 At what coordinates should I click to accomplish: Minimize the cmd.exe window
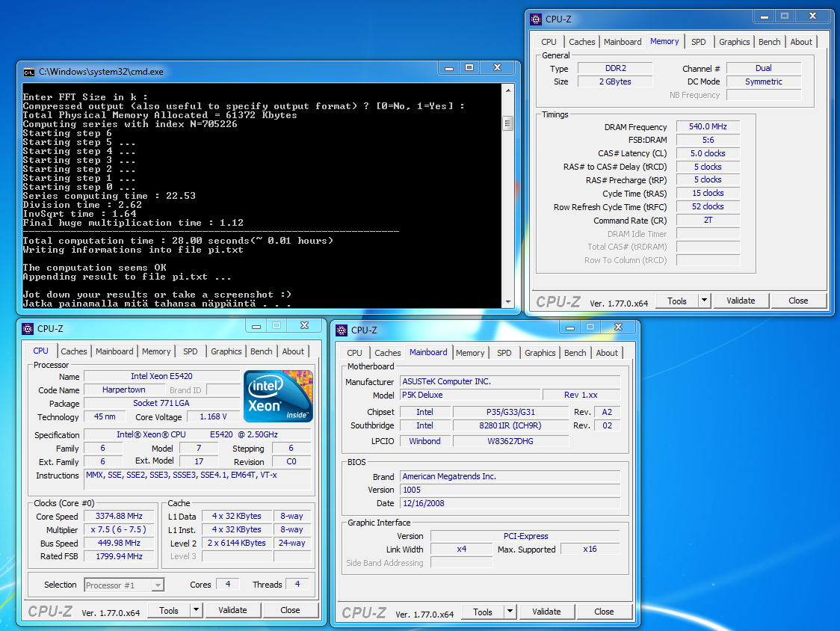pos(449,68)
